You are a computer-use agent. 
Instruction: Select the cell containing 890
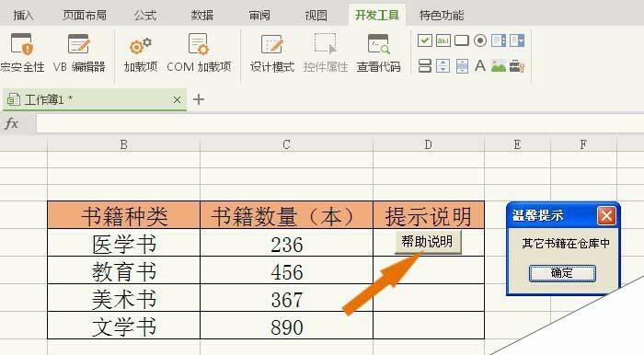point(287,325)
